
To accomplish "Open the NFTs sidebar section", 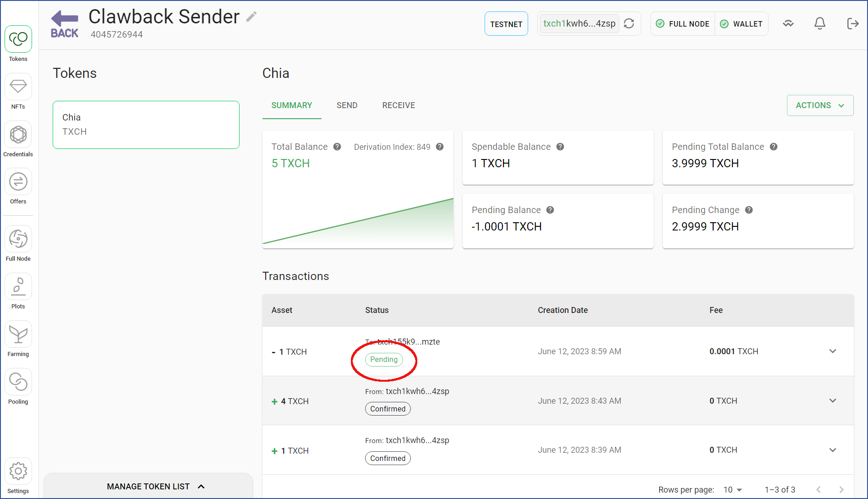I will [18, 92].
